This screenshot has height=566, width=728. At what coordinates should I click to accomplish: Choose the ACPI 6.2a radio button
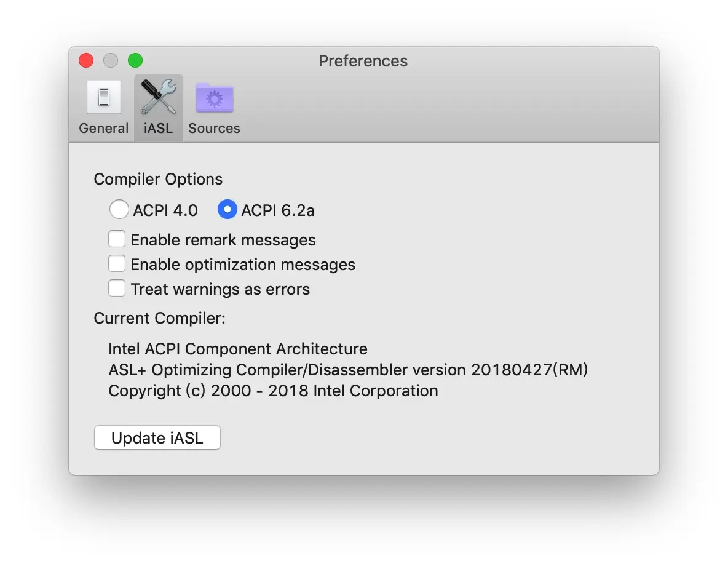(x=228, y=210)
